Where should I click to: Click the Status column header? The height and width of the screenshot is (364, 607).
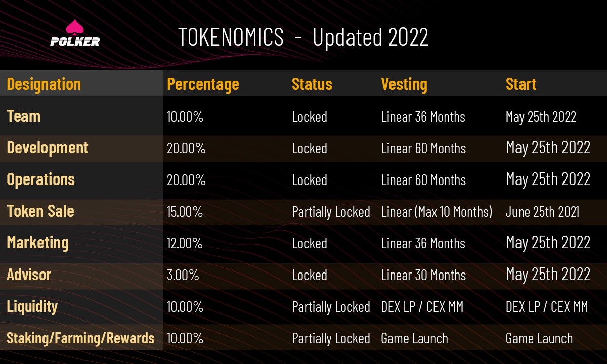click(x=312, y=84)
